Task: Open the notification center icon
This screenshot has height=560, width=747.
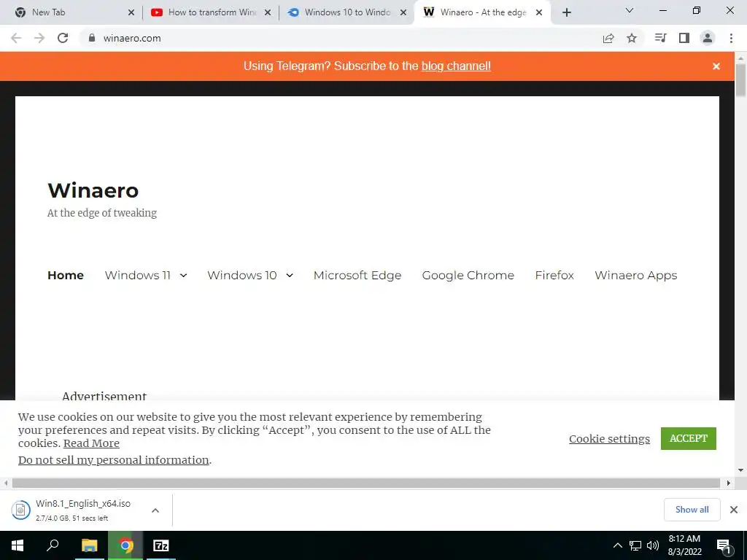Action: pos(724,545)
